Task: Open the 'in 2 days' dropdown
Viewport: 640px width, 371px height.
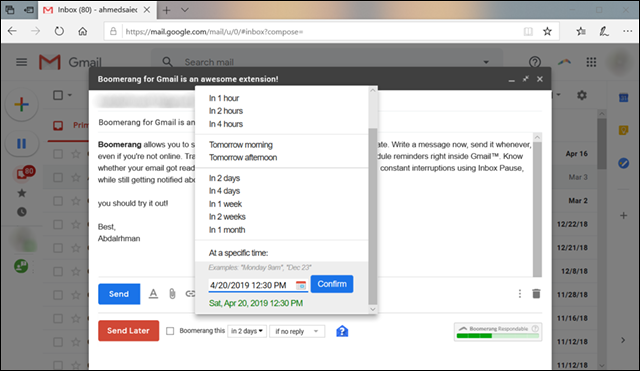Action: coord(247,331)
